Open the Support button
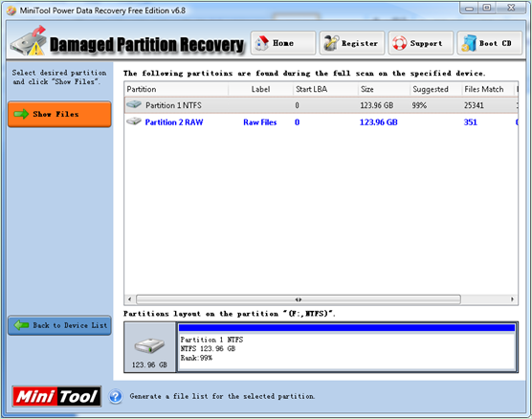This screenshot has width=532, height=419. pyautogui.click(x=421, y=43)
